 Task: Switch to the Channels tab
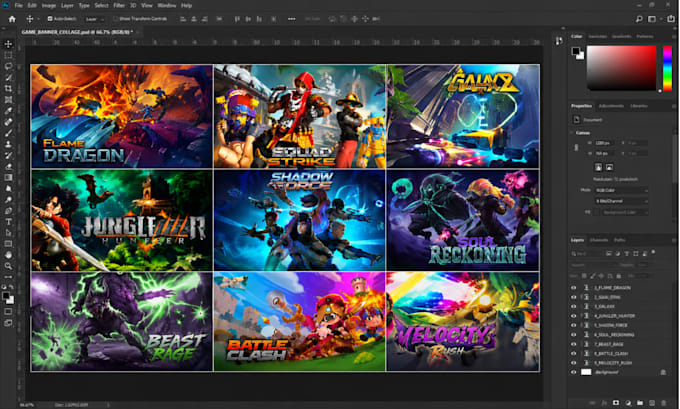[x=599, y=240]
